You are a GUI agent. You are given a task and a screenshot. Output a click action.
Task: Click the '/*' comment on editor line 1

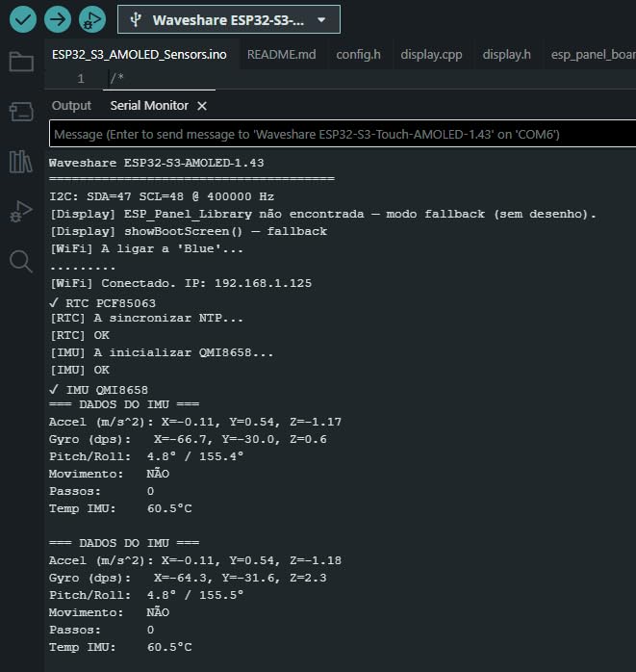117,78
